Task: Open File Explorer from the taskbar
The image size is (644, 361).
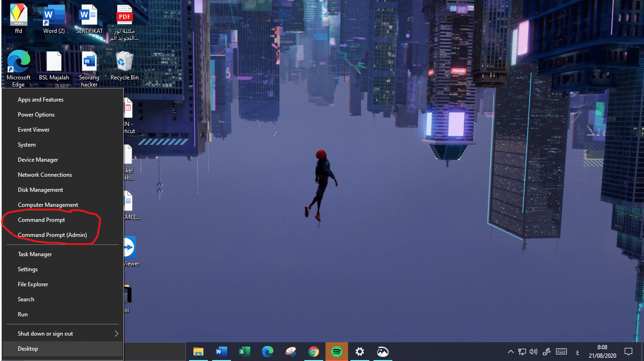Action: point(199,352)
